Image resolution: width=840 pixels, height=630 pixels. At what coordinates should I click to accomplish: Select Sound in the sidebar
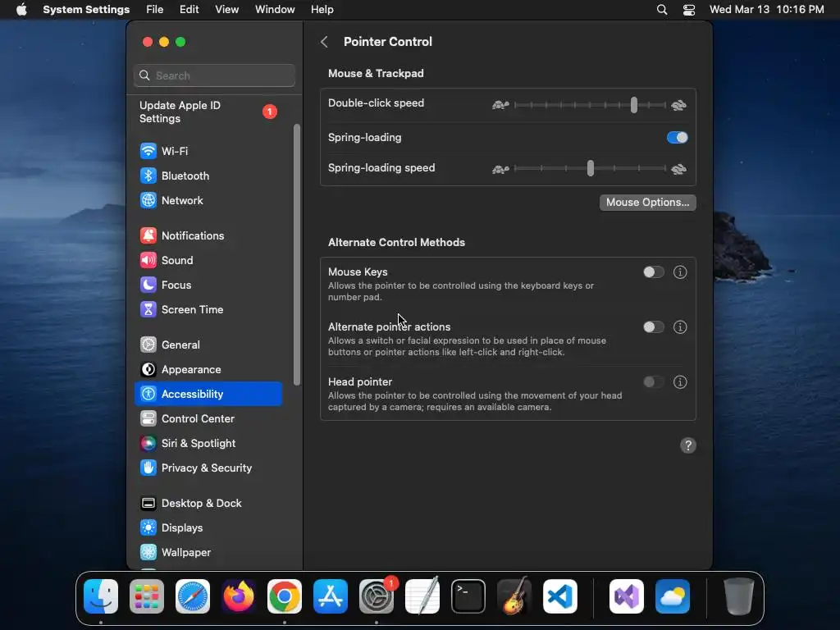[x=208, y=260]
